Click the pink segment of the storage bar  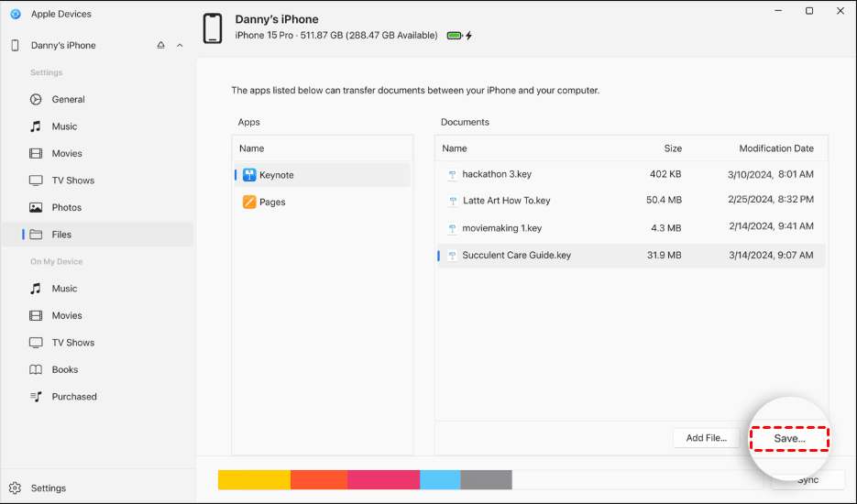click(x=384, y=480)
